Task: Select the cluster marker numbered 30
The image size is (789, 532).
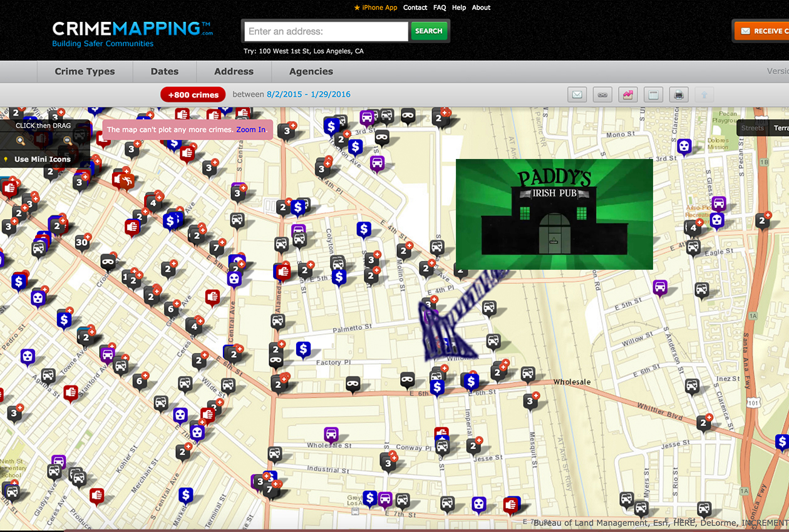Action: coord(82,243)
